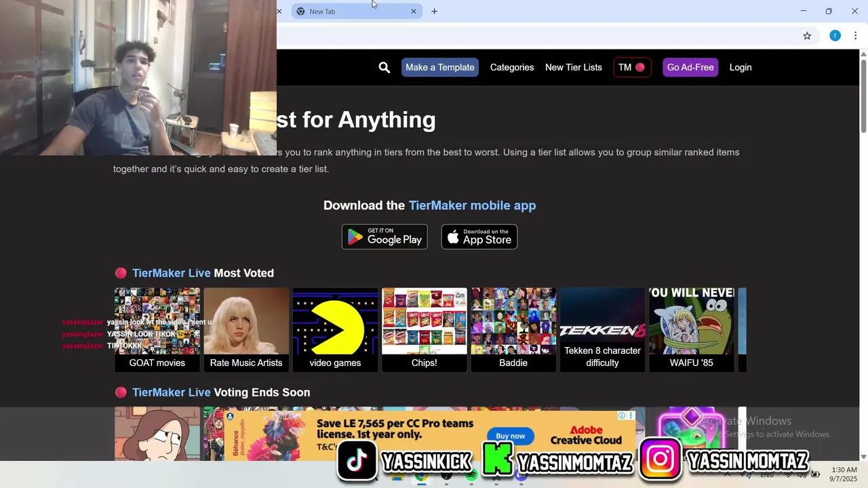This screenshot has width=868, height=488.
Task: Click Buy now in the Adobe ad
Action: pos(511,436)
